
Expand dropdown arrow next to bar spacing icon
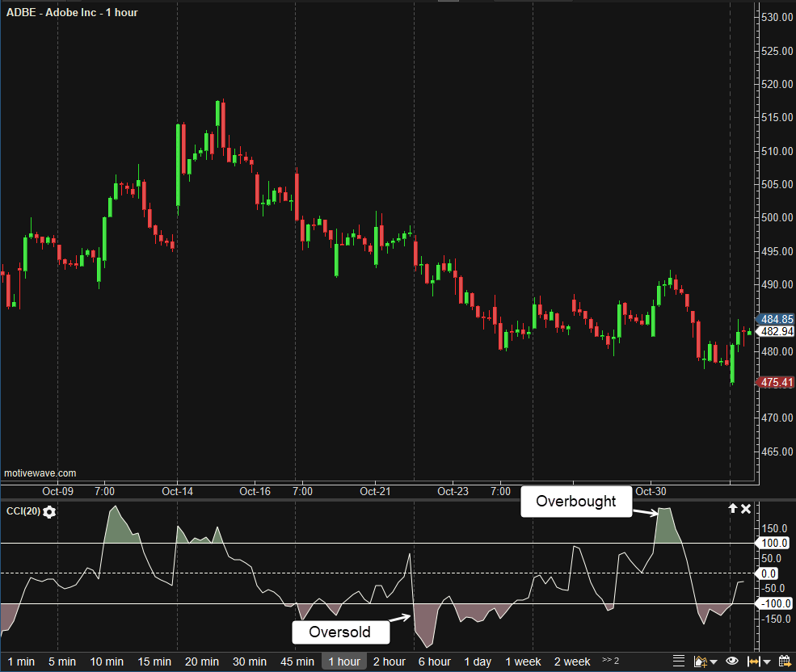click(766, 662)
